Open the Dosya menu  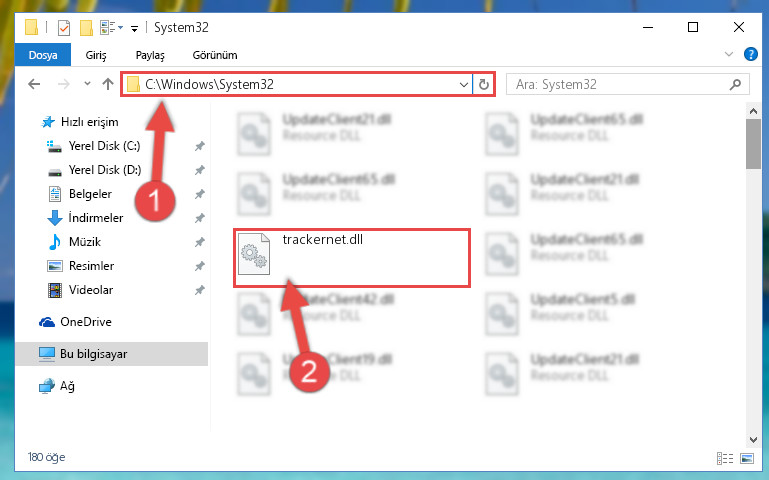(43, 55)
